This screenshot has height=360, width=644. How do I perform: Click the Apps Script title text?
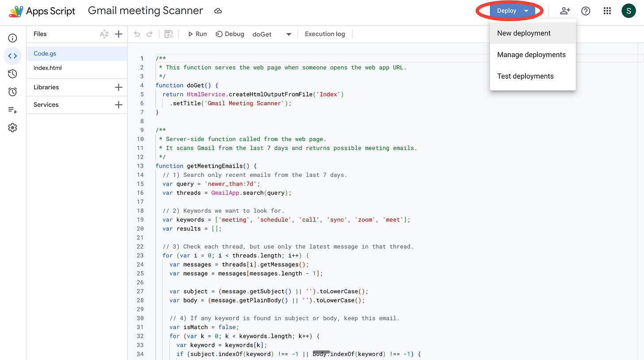click(x=51, y=11)
